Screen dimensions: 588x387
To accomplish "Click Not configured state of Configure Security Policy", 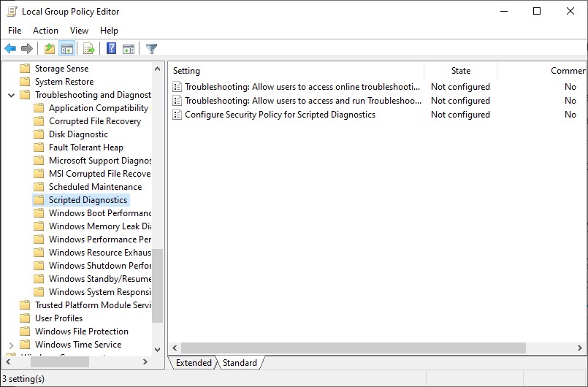I will point(460,115).
